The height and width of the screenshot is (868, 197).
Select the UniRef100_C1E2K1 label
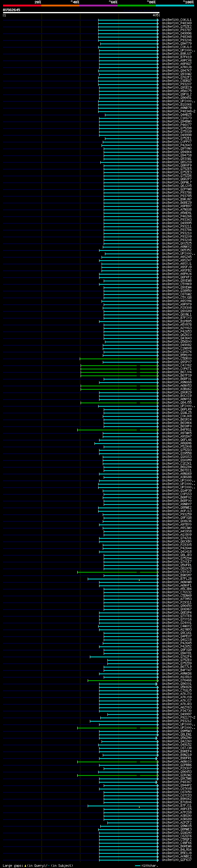pos(176,463)
